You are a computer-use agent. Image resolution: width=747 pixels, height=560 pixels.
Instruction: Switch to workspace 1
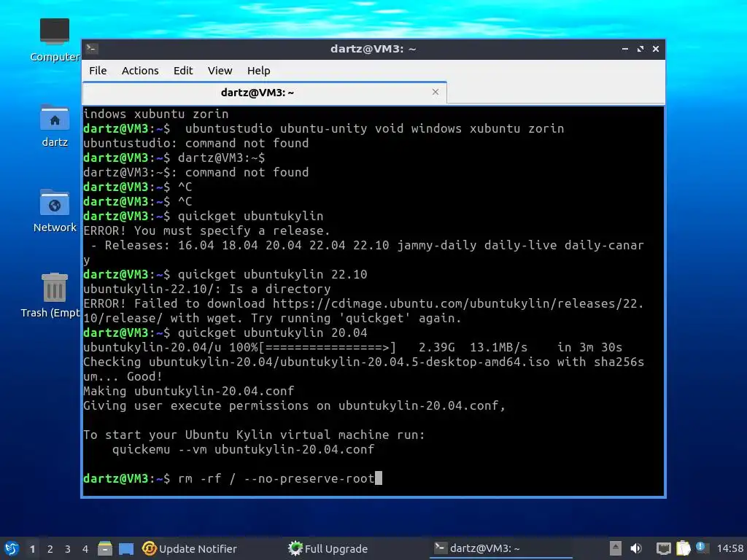[x=32, y=549]
